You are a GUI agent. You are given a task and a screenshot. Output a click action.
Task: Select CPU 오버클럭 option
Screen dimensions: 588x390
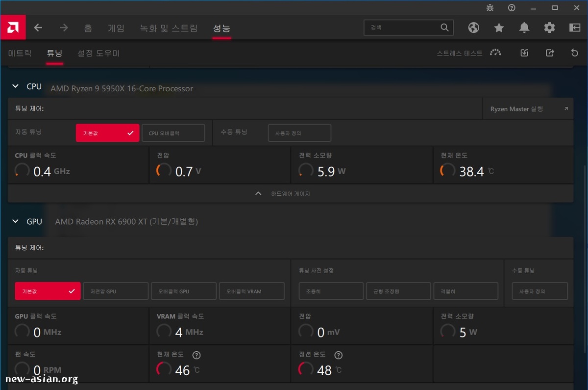[x=173, y=133]
